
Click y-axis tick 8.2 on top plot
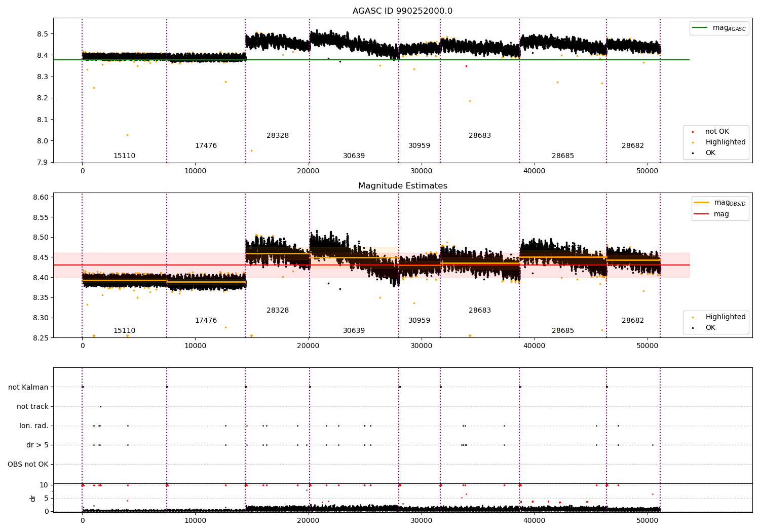click(x=43, y=98)
